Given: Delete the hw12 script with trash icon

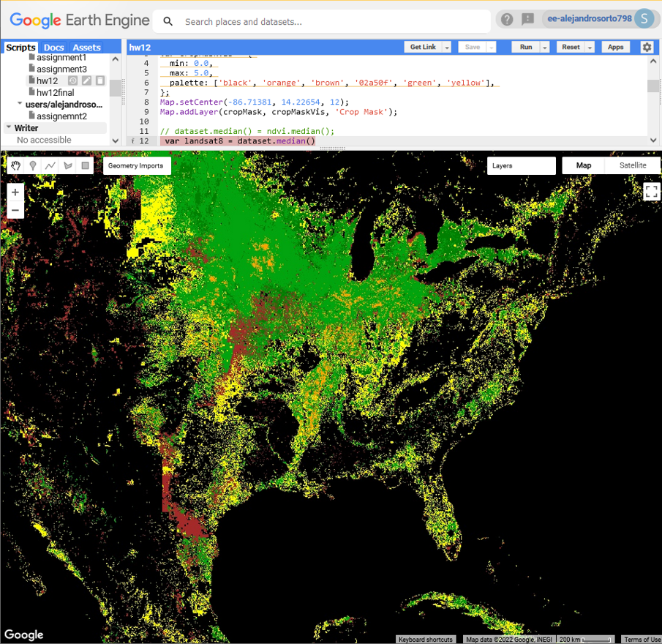Looking at the screenshot, I should pyautogui.click(x=100, y=80).
